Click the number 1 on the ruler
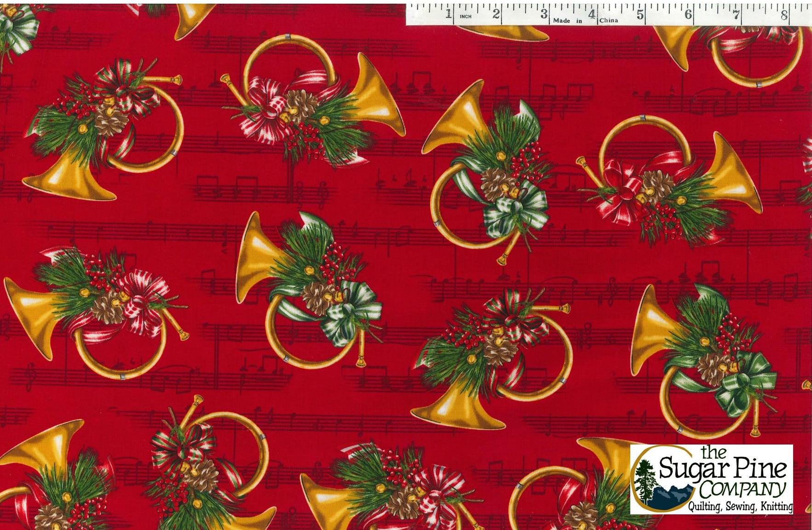Image resolution: width=812 pixels, height=530 pixels. point(448,14)
